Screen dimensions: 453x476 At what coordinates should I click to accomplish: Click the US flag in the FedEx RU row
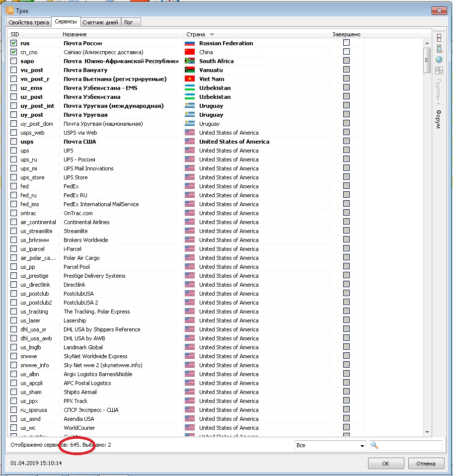tap(190, 195)
